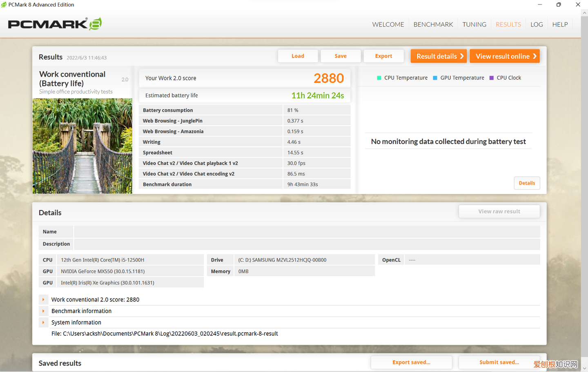588x372 pixels.
Task: Click the PCMark 8 logo
Action: point(55,24)
